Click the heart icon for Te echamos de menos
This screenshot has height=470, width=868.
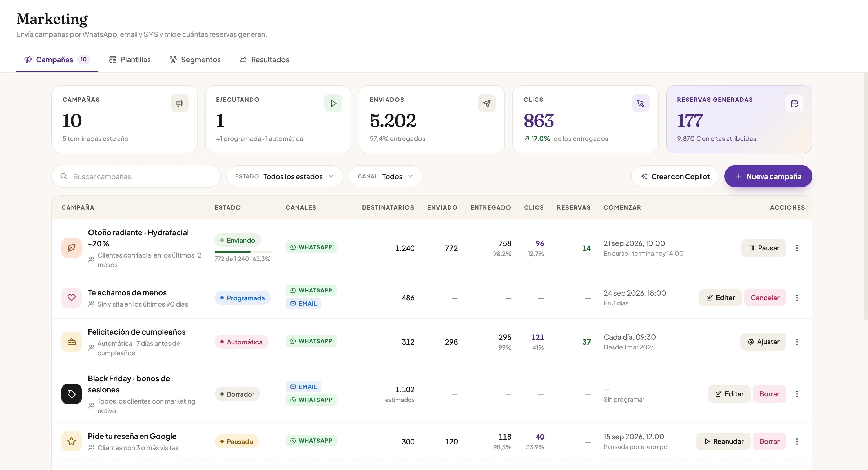tap(72, 298)
